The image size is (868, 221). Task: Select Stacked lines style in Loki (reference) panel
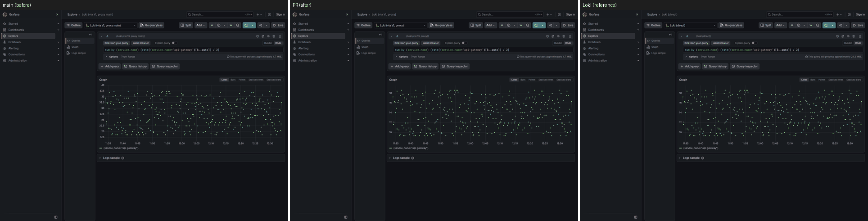(x=836, y=80)
